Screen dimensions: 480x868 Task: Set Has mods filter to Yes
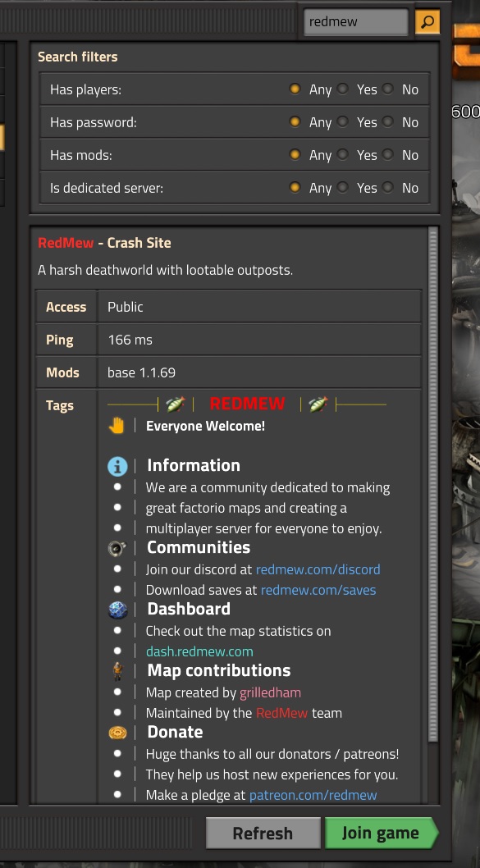[x=343, y=154]
